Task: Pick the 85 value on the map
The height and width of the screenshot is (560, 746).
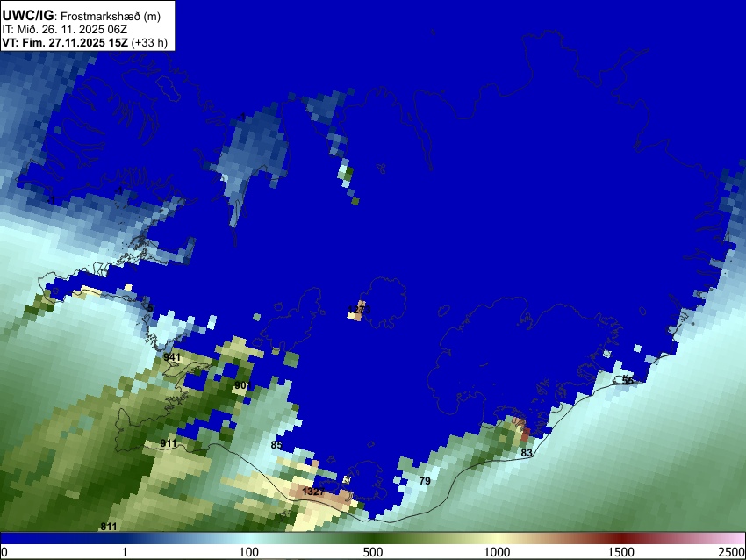Action: coord(276,445)
